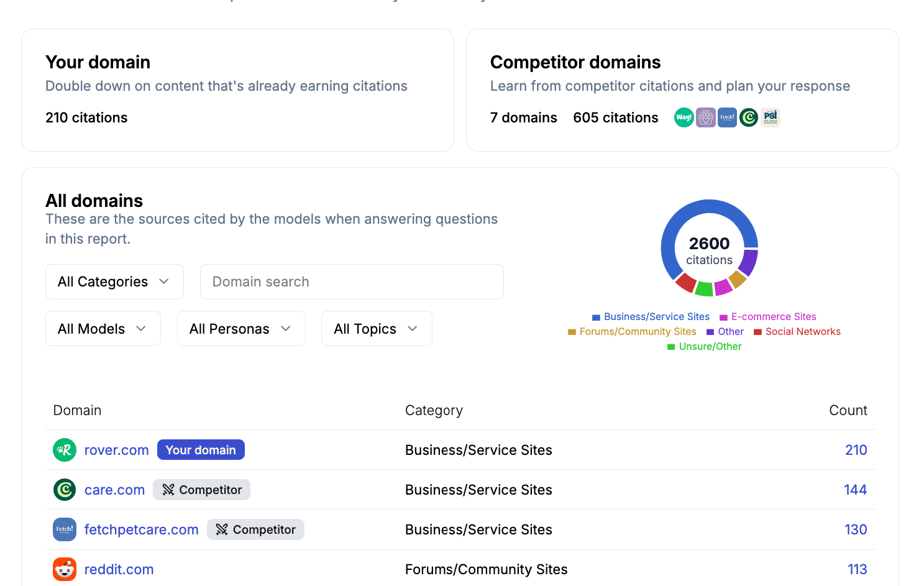This screenshot has height=586, width=924.
Task: Open the reddit.com domain link
Action: pos(119,569)
